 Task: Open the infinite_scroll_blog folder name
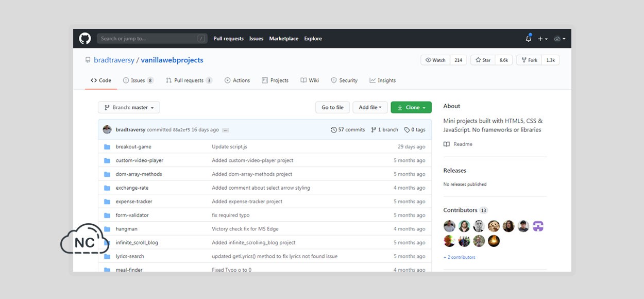pos(137,242)
